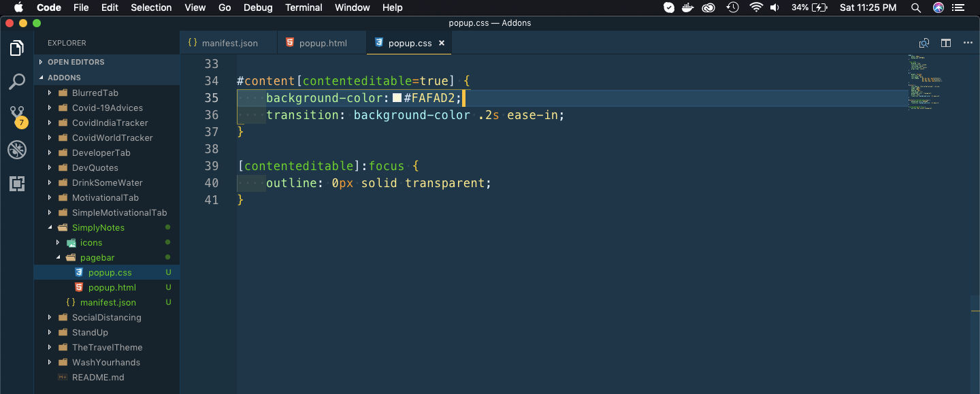Expand the icons folder arrow

coord(58,242)
